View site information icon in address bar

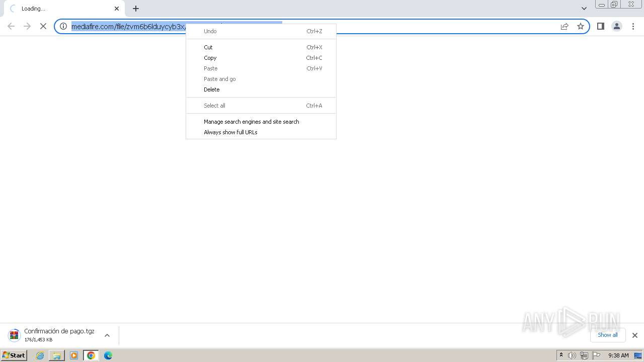pos(63,26)
